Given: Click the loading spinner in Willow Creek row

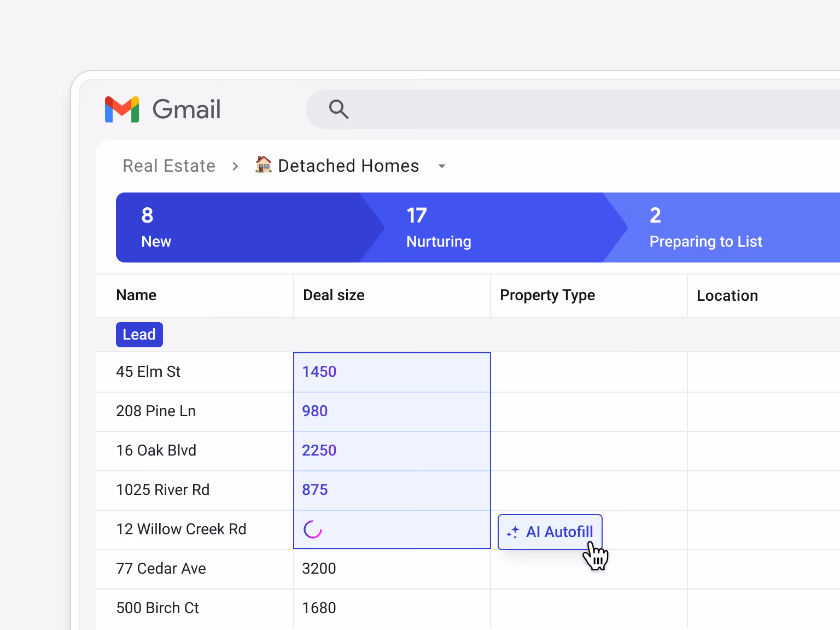Looking at the screenshot, I should click(313, 529).
